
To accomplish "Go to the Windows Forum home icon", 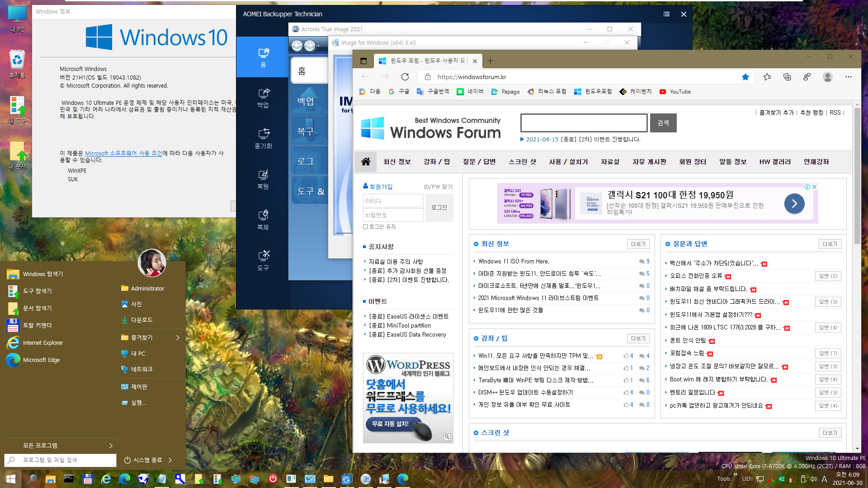I will [366, 162].
